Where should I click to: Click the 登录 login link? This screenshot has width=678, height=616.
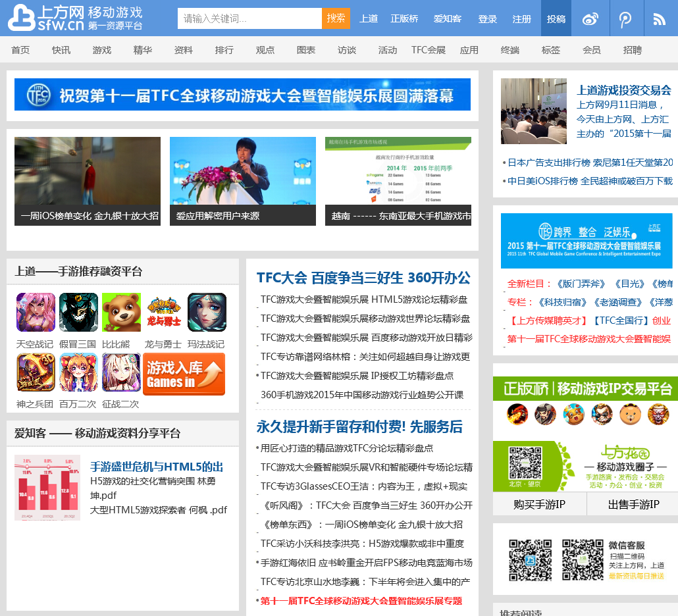tap(487, 18)
